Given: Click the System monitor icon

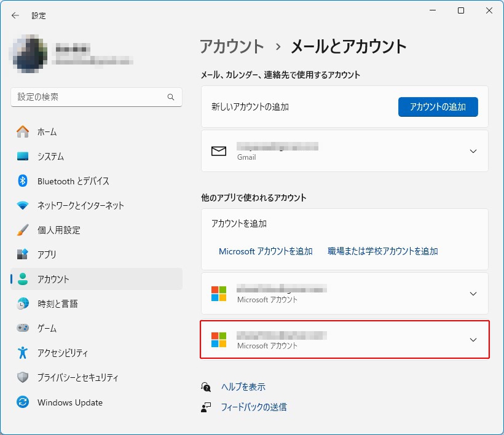Looking at the screenshot, I should point(23,156).
